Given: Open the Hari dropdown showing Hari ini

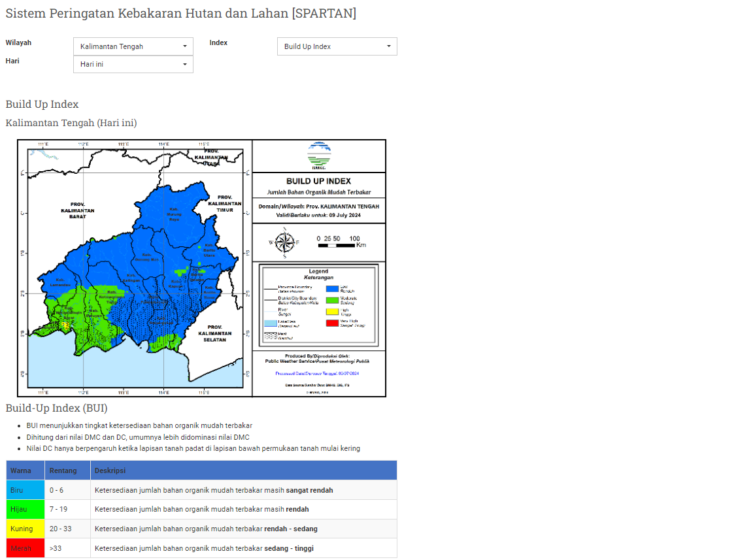Looking at the screenshot, I should coord(133,64).
